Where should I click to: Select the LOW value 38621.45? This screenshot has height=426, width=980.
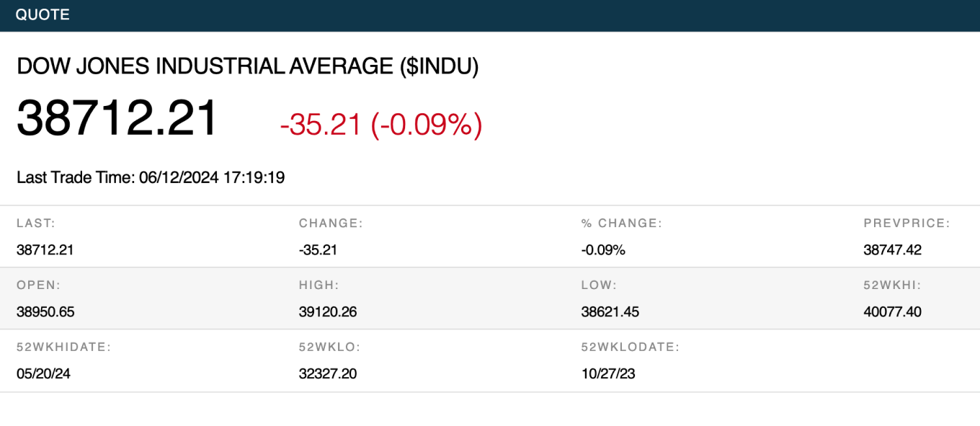[610, 312]
